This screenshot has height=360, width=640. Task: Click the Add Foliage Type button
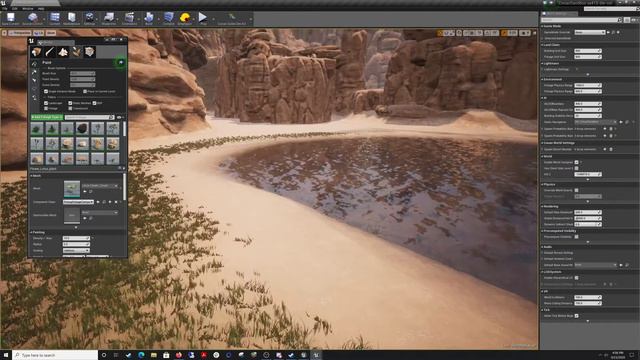click(47, 118)
